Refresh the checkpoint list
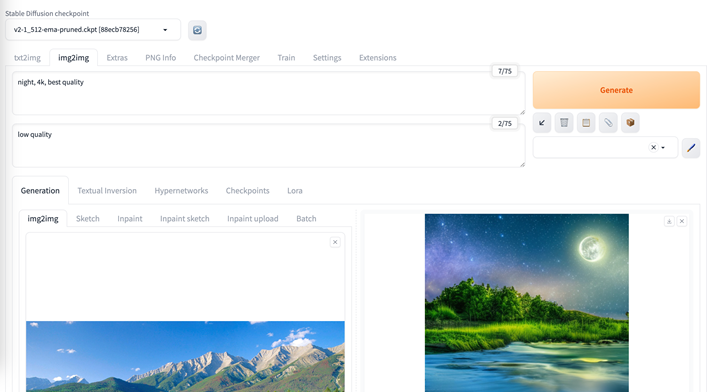This screenshot has width=707, height=392. tap(197, 30)
